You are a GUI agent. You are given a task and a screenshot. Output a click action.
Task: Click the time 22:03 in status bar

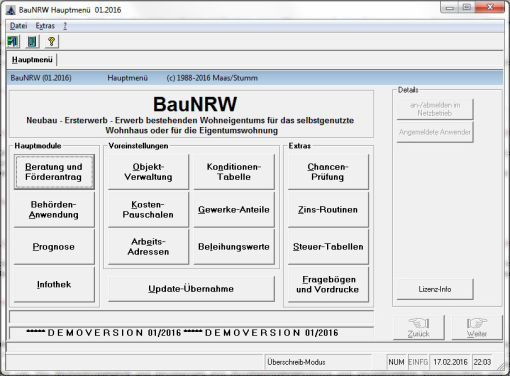point(482,362)
